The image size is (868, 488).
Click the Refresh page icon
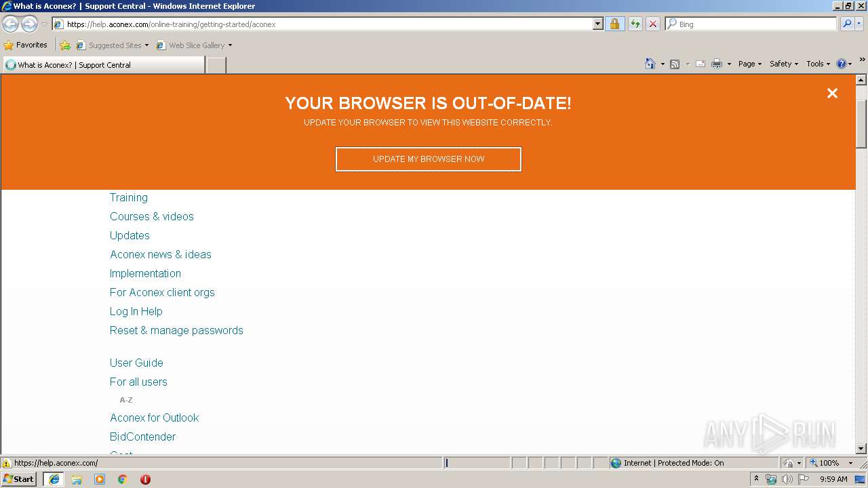click(x=635, y=24)
